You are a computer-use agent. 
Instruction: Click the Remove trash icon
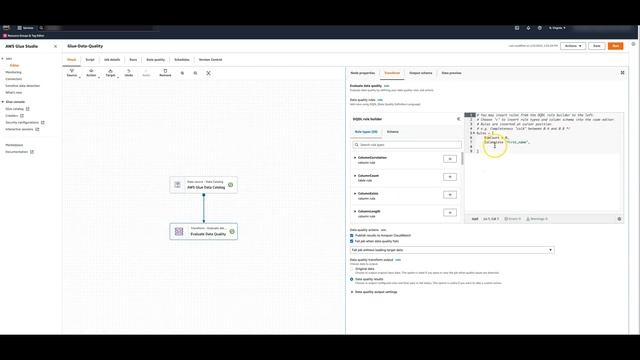165,73
